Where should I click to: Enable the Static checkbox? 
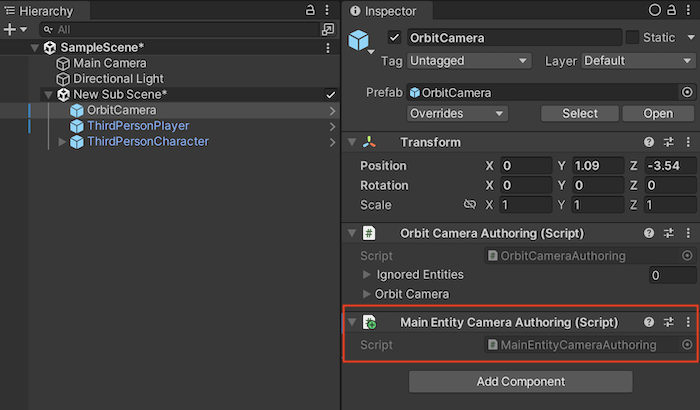coord(633,38)
